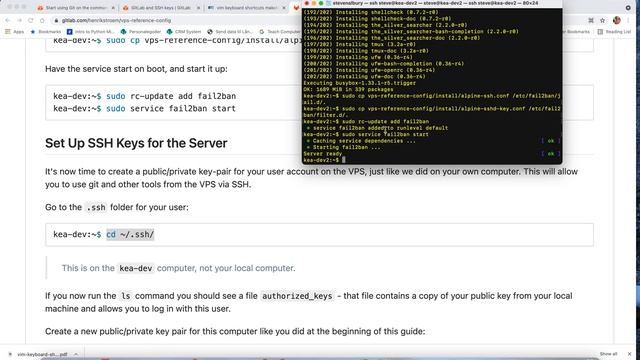Image resolution: width=640 pixels, height=360 pixels.
Task: Click the inline 'ls' code text
Action: tap(126, 296)
